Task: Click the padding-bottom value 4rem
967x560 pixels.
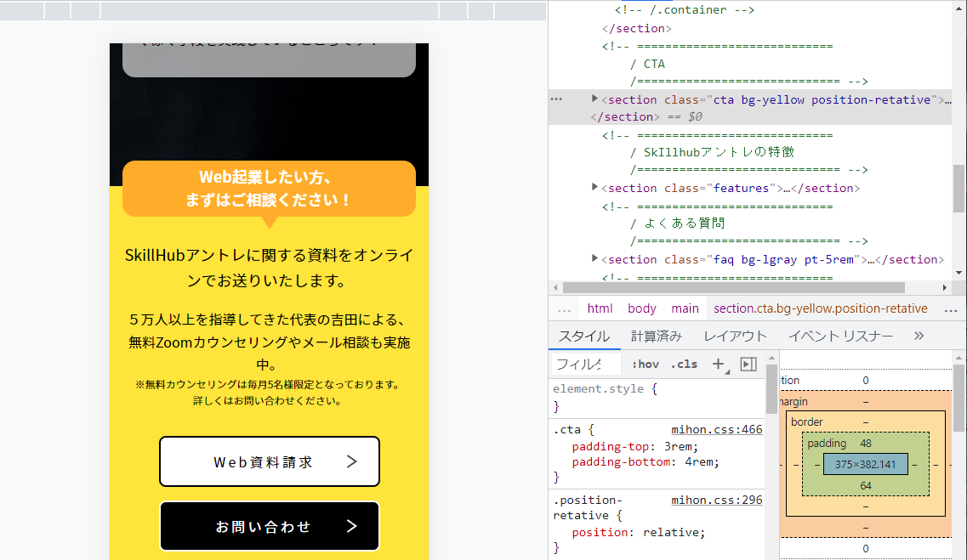Action: click(699, 462)
